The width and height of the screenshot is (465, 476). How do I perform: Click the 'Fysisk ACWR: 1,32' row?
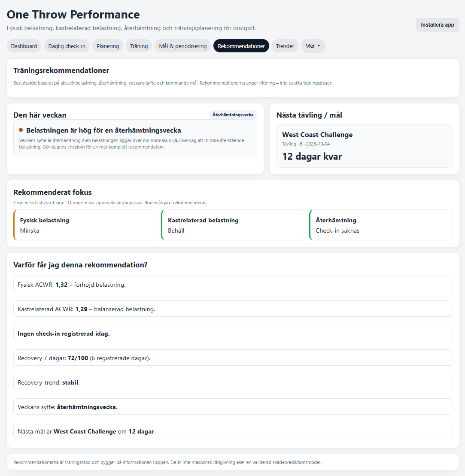tap(233, 285)
